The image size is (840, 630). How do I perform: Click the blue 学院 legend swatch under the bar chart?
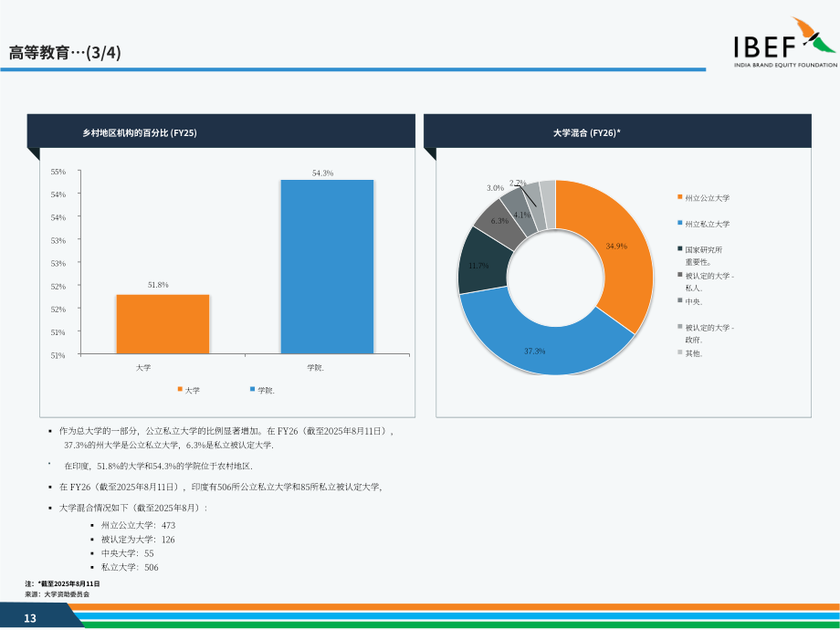click(x=252, y=390)
